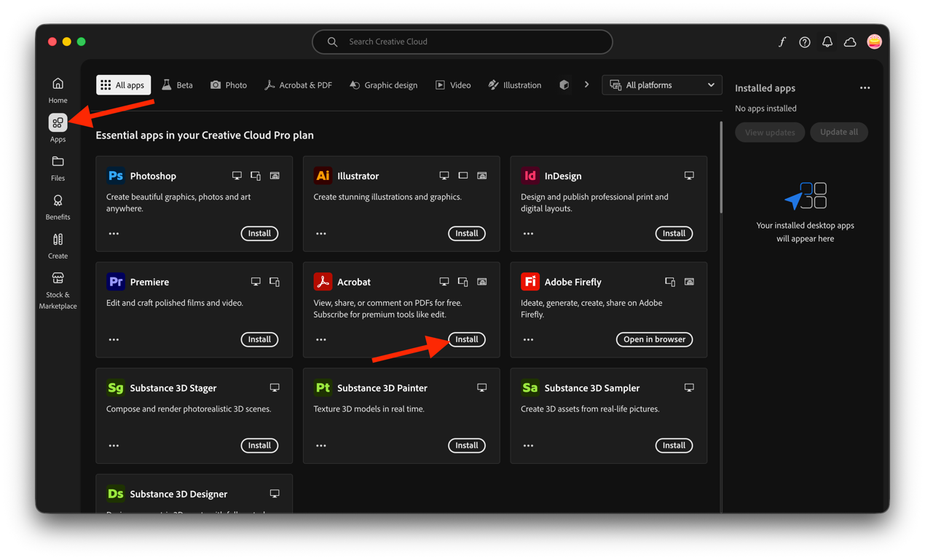Image resolution: width=925 pixels, height=560 pixels.
Task: Open the Home sidebar section
Action: click(x=58, y=90)
